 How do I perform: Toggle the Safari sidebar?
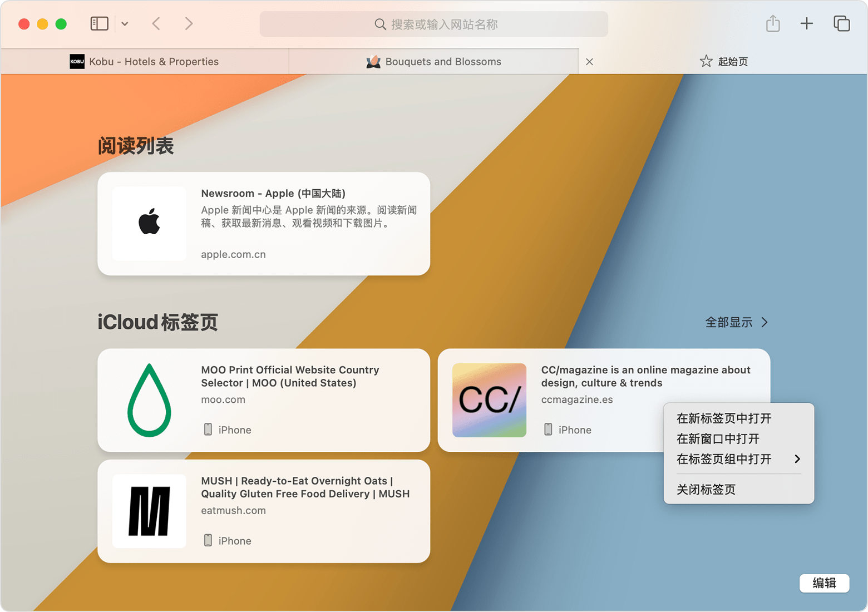(99, 23)
